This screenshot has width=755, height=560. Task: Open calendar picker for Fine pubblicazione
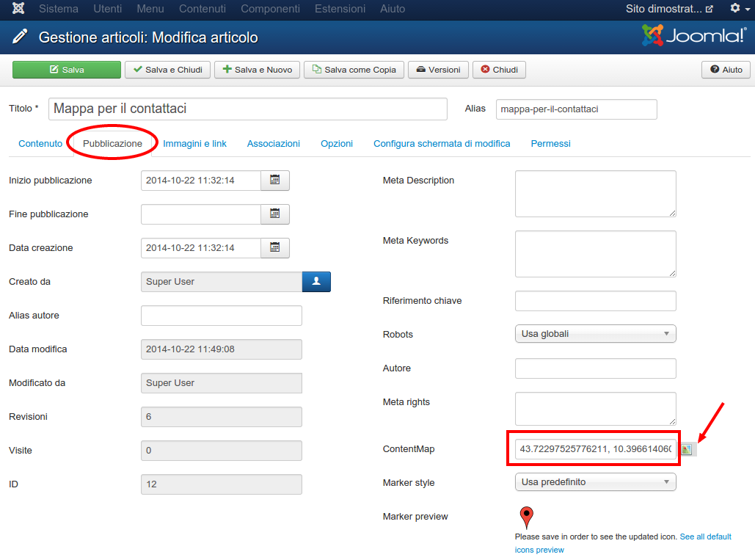[275, 214]
